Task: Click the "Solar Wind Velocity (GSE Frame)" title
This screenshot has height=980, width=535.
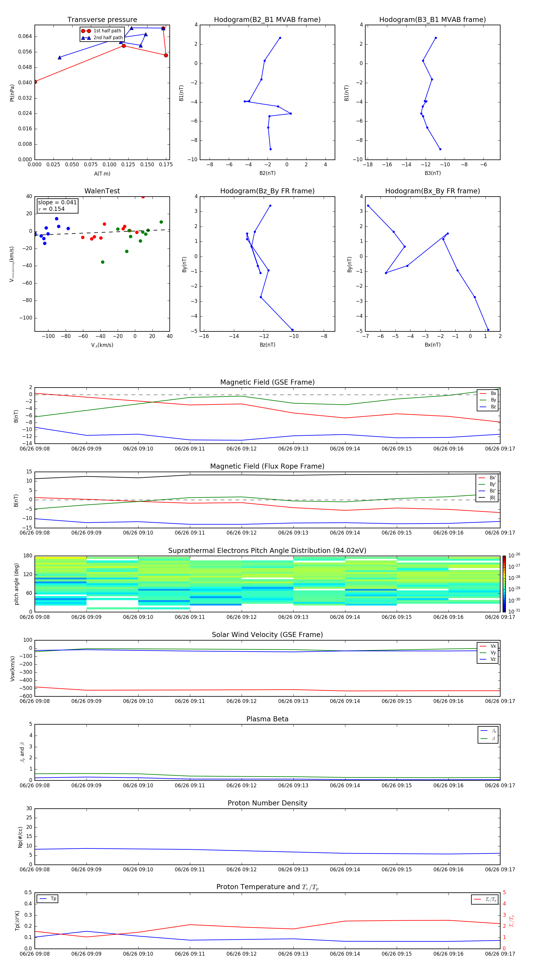Action: pyautogui.click(x=267, y=635)
